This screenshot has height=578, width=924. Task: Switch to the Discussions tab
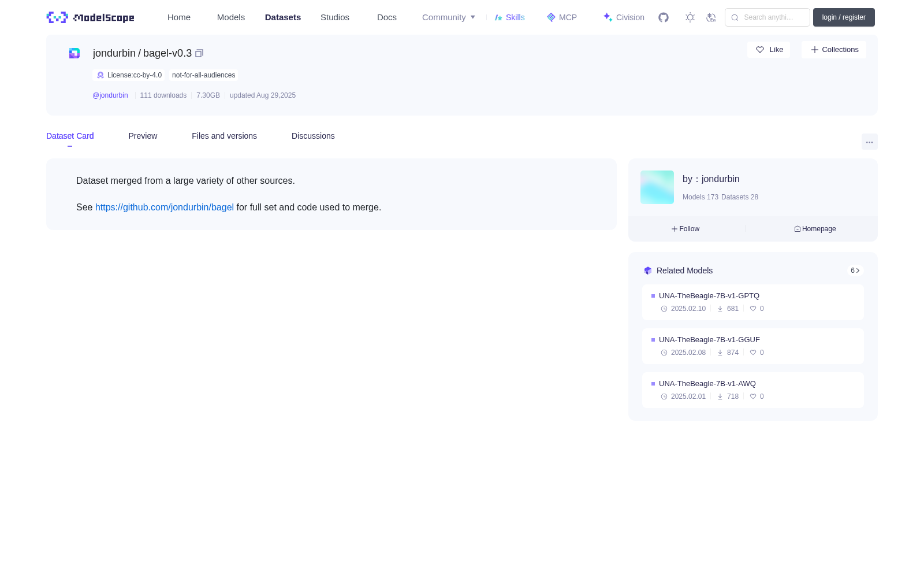[x=313, y=136]
